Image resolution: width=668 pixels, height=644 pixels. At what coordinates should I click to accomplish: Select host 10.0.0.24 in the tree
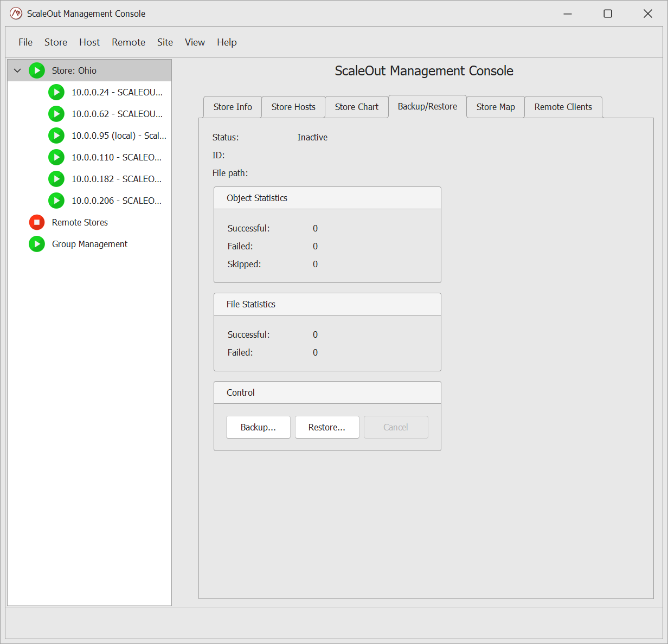click(x=89, y=92)
